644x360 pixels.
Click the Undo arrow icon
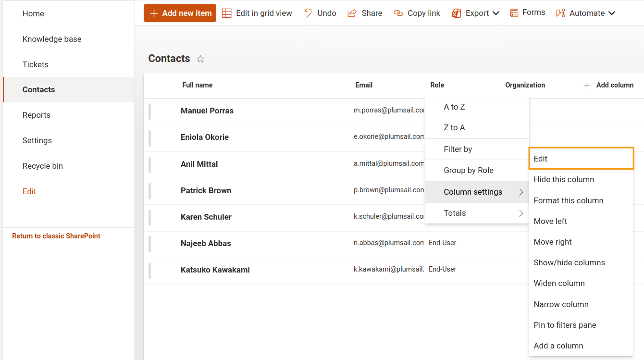(308, 13)
